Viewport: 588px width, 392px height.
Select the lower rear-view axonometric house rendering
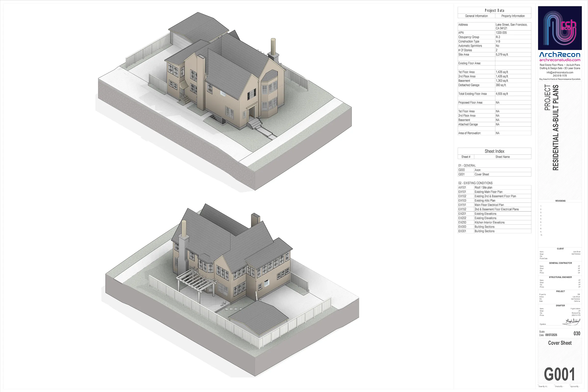(230, 290)
